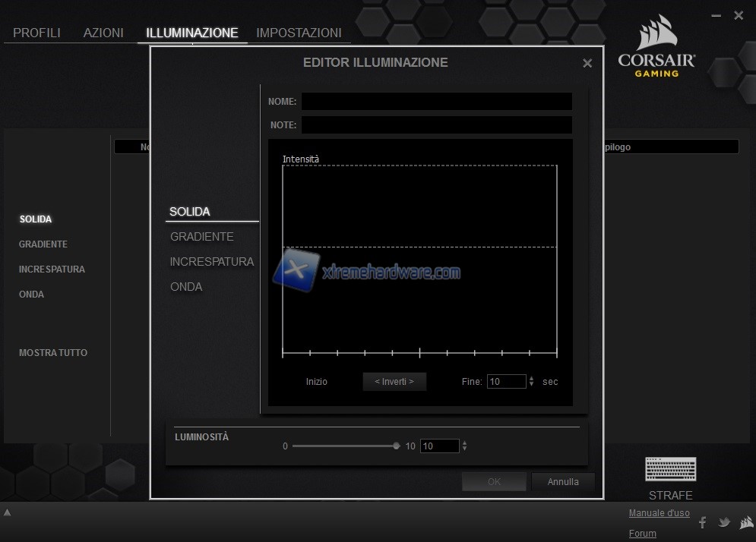Click the Corsair sails icon in footer
Screen dimensions: 756x542
[x=746, y=522]
